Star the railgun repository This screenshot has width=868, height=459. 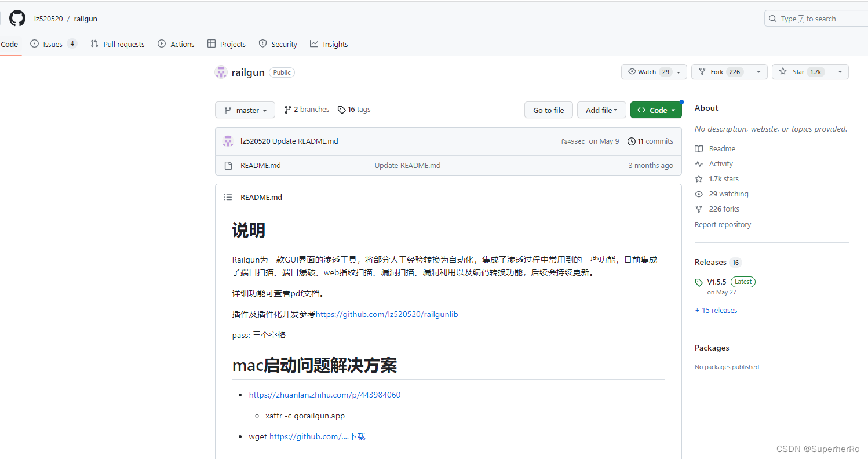(801, 72)
